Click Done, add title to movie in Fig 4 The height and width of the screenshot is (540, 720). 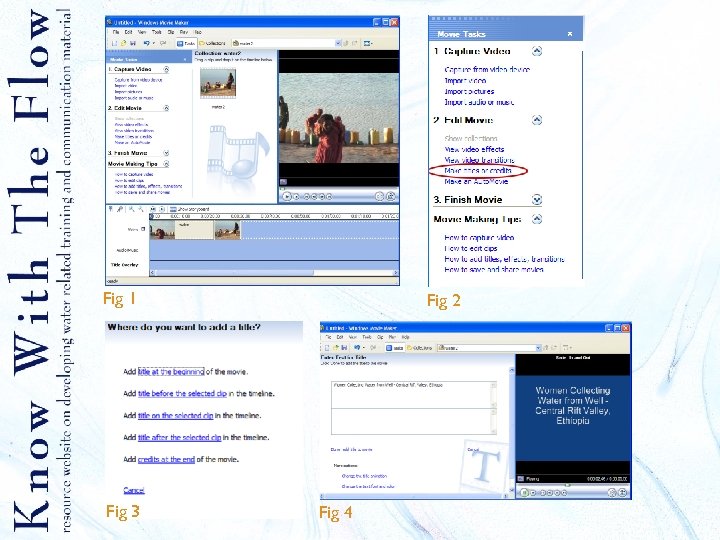click(x=351, y=450)
